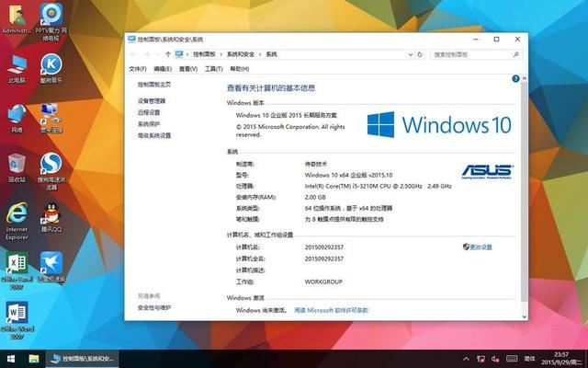Expand the address bar history dropdown
This screenshot has height=368, width=588.
click(412, 54)
